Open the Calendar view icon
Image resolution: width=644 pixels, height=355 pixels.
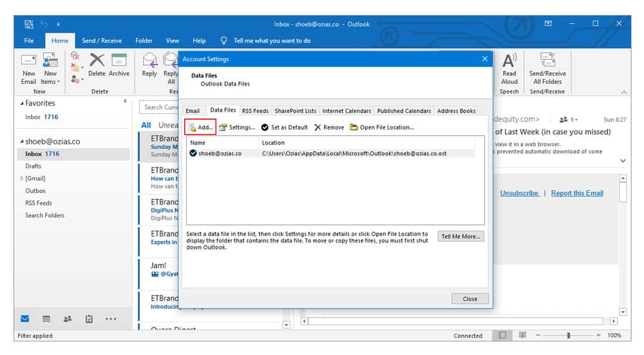tap(46, 318)
